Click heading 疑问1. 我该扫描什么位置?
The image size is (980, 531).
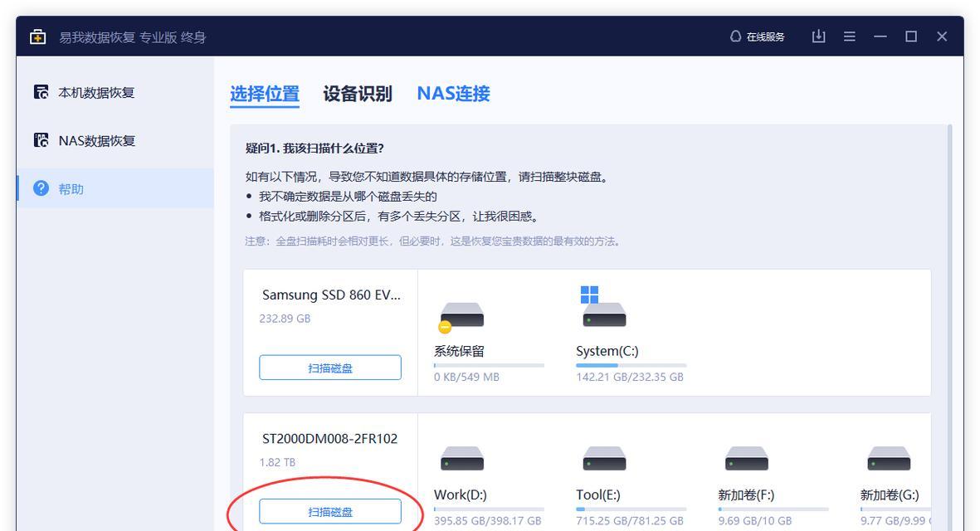[x=314, y=148]
